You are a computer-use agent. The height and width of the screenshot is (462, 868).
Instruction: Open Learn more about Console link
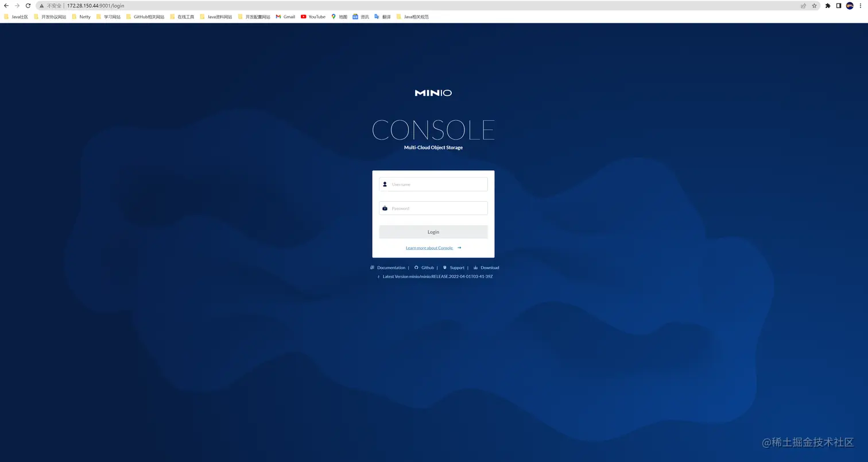pos(429,248)
